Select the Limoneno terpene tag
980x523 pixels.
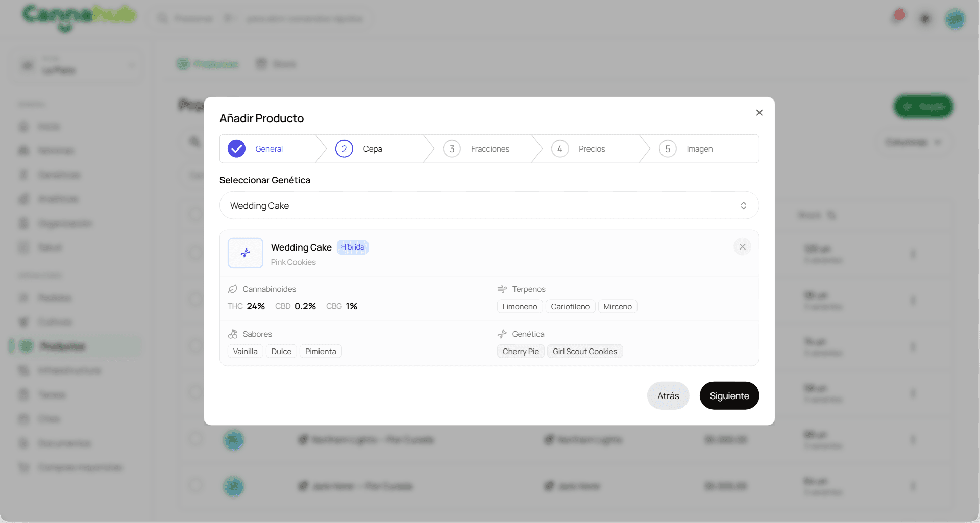(x=520, y=307)
